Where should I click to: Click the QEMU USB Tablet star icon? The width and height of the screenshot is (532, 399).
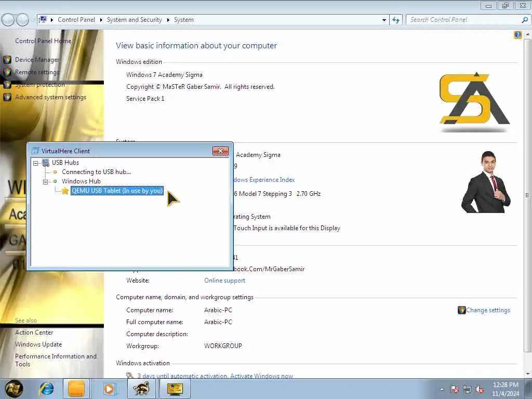[x=65, y=191]
